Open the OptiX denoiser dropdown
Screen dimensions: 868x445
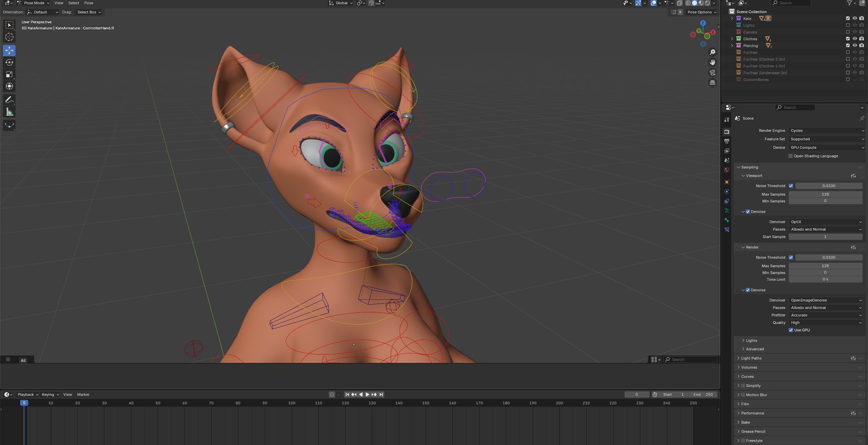click(x=826, y=222)
